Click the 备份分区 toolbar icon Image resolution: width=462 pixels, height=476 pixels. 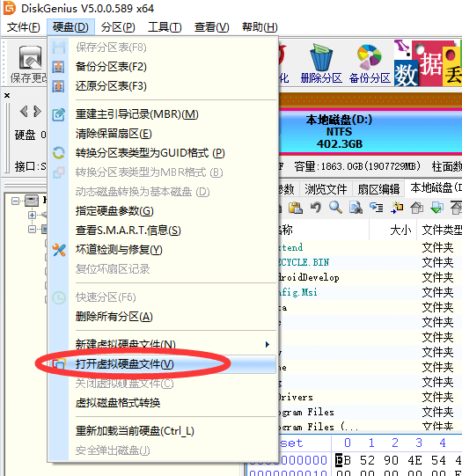(x=370, y=64)
